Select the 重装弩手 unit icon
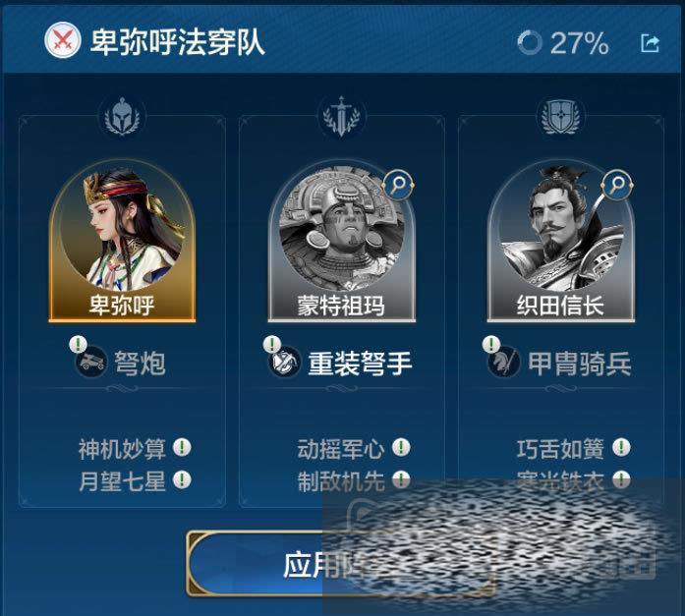This screenshot has height=616, width=685. tap(284, 363)
